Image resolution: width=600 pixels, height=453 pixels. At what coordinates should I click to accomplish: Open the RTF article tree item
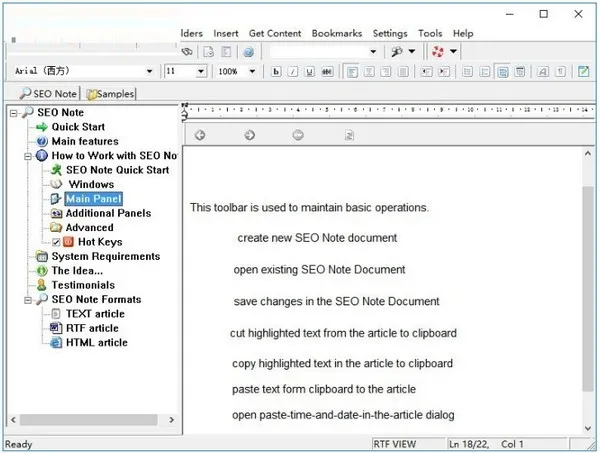click(x=92, y=328)
